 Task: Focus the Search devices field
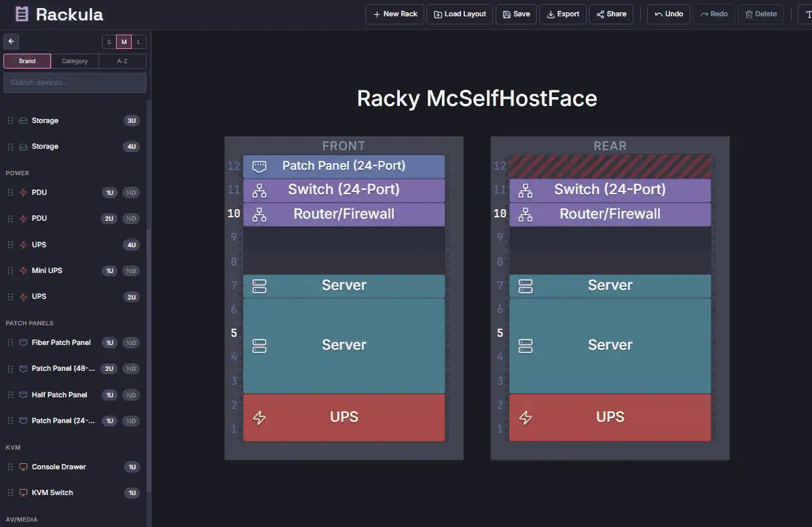point(75,82)
